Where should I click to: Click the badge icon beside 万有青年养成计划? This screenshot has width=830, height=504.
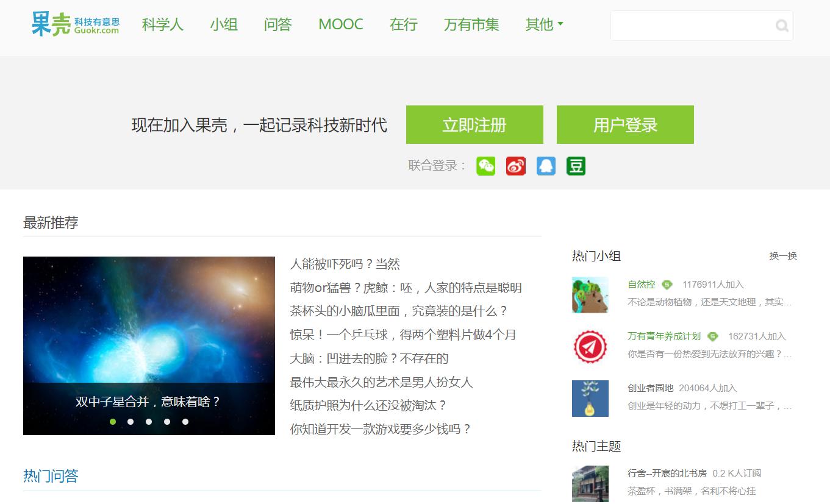pyautogui.click(x=712, y=336)
